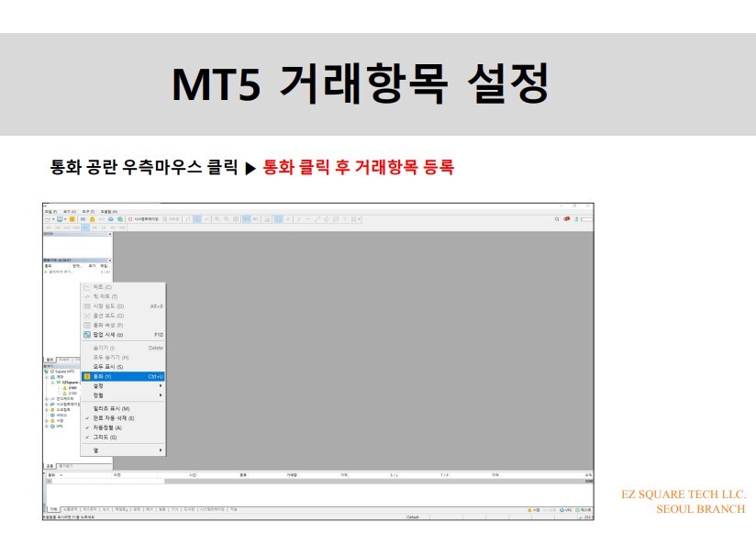Click the zoom in toolbar icon
The width and height of the screenshot is (756, 533).
217,218
